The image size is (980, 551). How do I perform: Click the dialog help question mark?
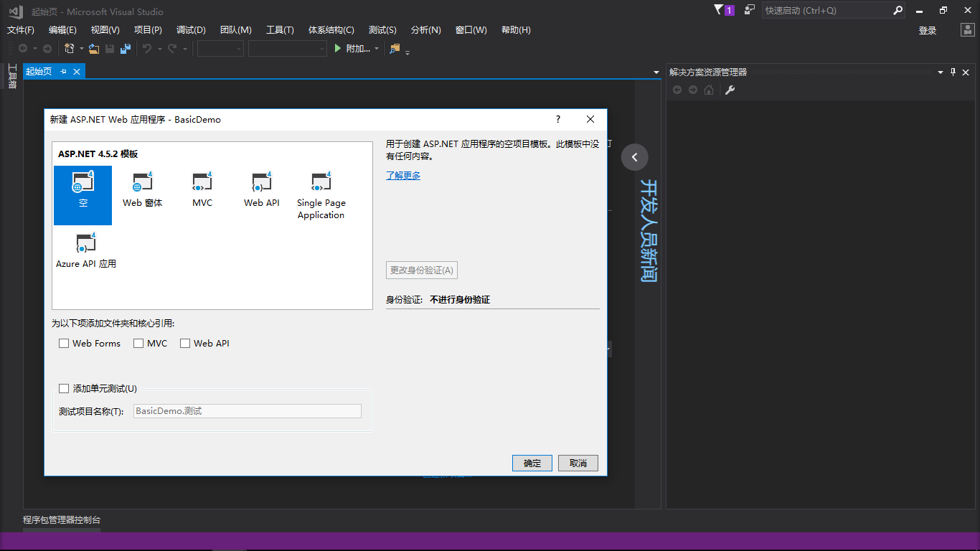(558, 119)
